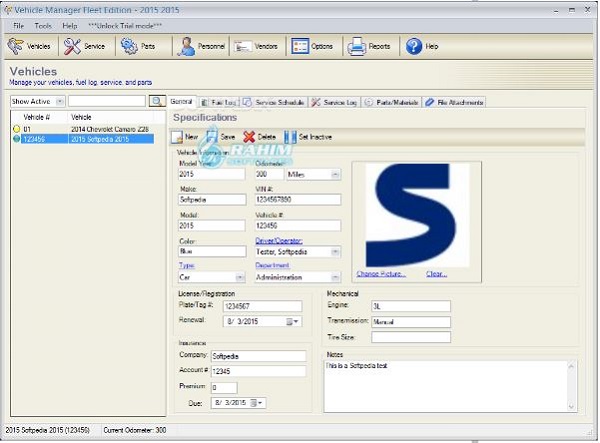Image resolution: width=600 pixels, height=443 pixels.
Task: Click the Plate/Tag # field
Action: 262,306
